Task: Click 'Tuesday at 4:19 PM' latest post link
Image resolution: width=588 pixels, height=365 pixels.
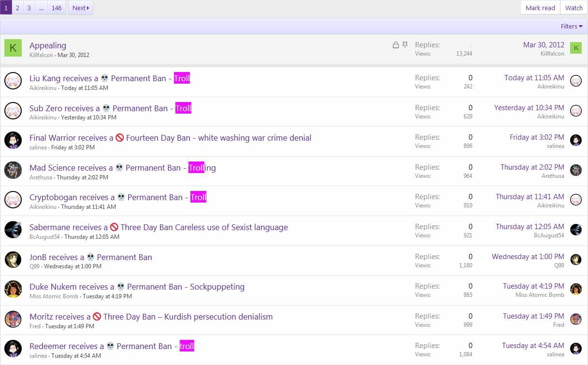Action: coord(533,286)
